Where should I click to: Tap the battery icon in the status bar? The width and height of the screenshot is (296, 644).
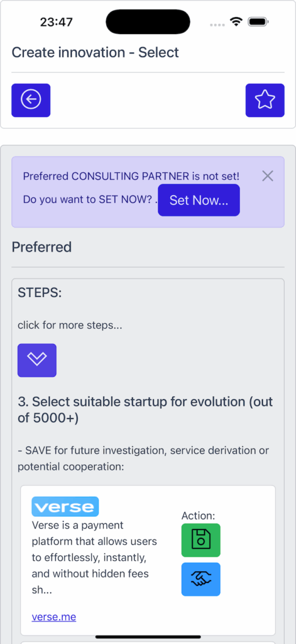[x=258, y=22]
